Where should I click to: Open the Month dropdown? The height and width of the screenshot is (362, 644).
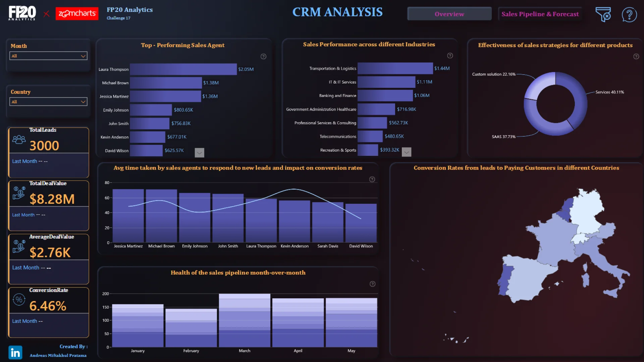pyautogui.click(x=48, y=56)
